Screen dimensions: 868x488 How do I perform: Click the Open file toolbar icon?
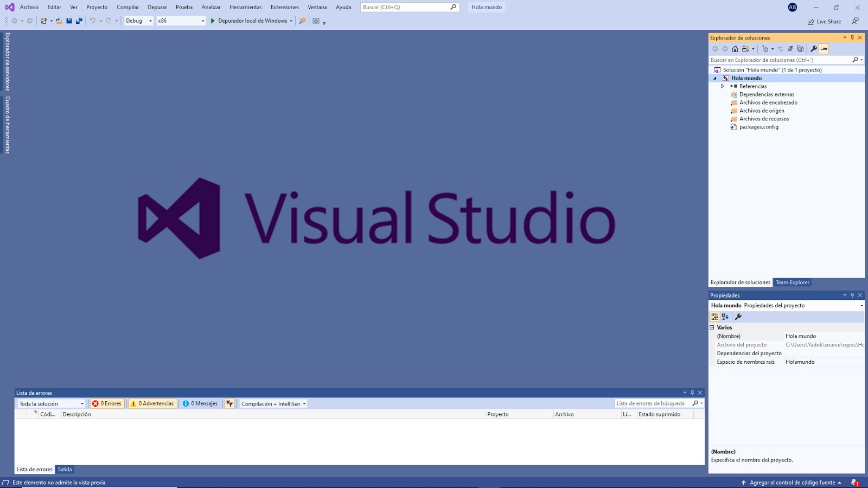[58, 22]
